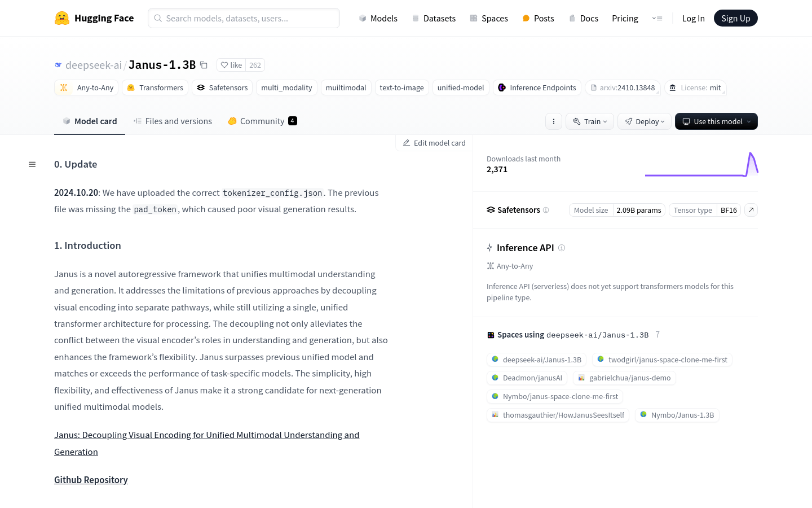
Task: Open the extra navigation menu icon
Action: [x=657, y=18]
